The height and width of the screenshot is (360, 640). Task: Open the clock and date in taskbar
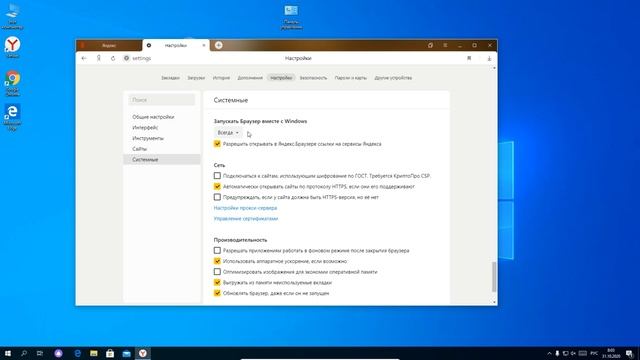coord(611,353)
